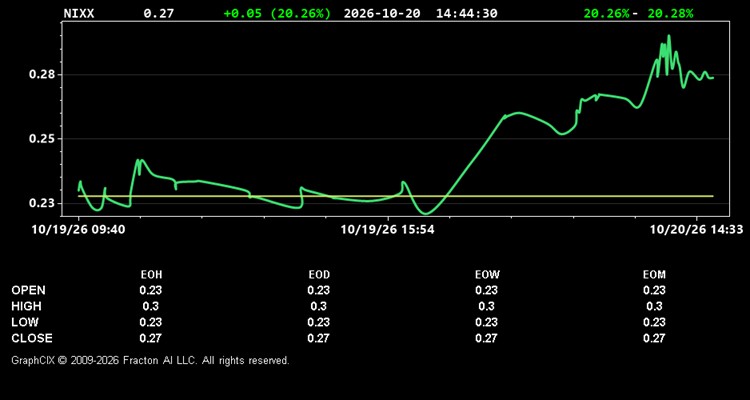This screenshot has width=750, height=400.
Task: Click the EOW CLOSE value 0.27
Action: point(486,338)
